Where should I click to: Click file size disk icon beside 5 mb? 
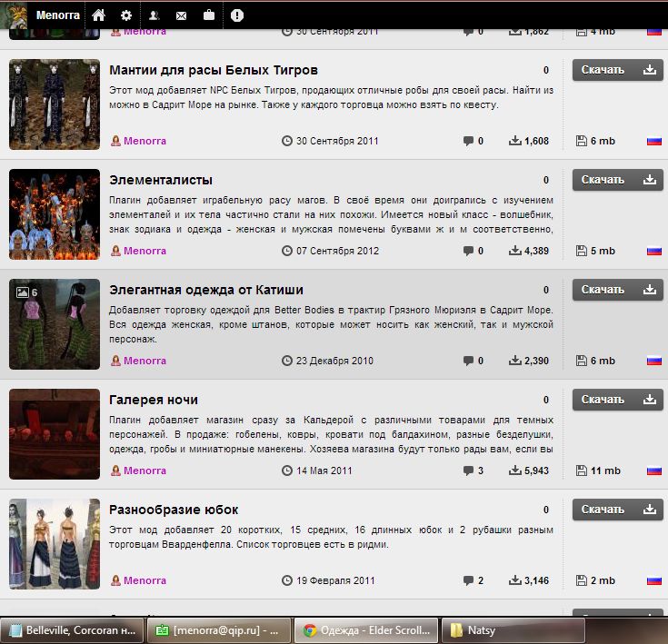tap(582, 251)
